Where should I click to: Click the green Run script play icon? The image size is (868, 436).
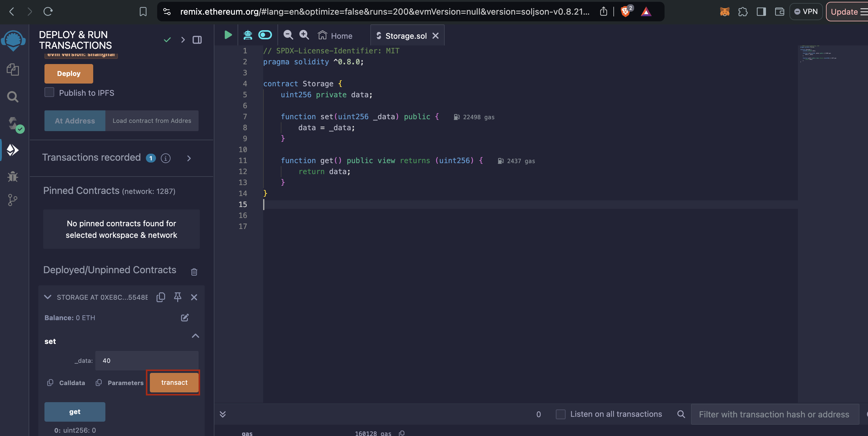click(x=228, y=35)
